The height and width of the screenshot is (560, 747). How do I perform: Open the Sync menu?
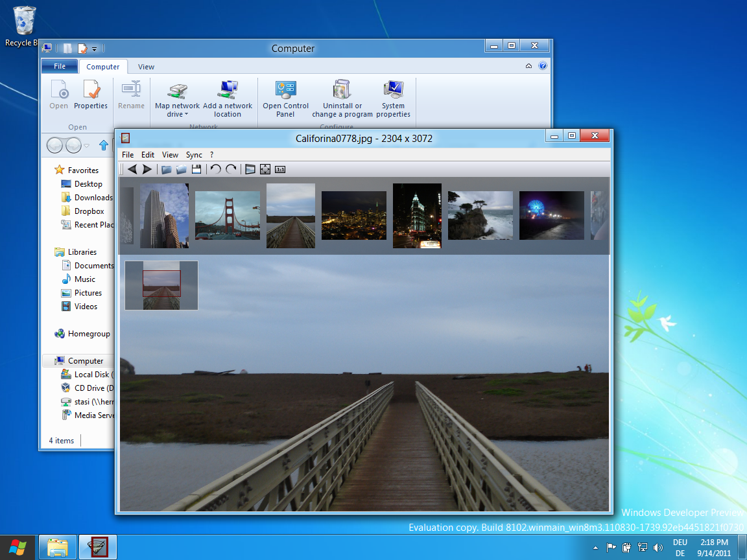tap(194, 155)
